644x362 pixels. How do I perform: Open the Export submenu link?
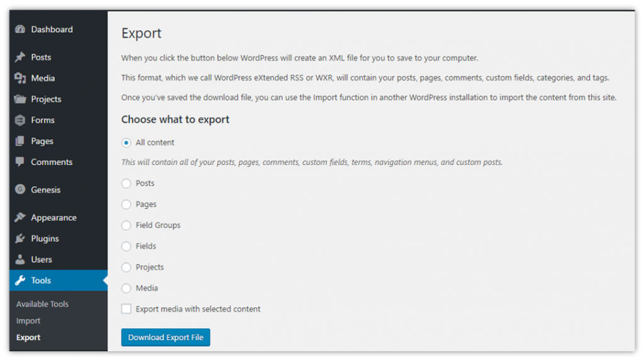pyautogui.click(x=28, y=337)
